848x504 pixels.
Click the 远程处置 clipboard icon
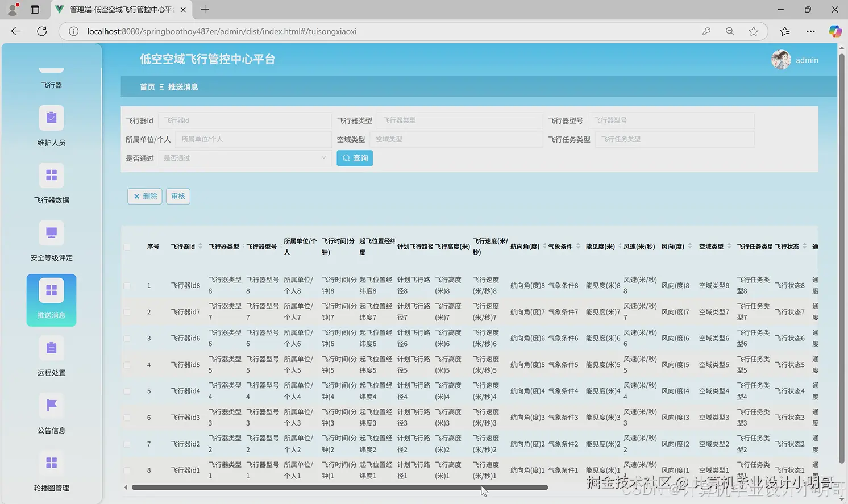(x=51, y=348)
